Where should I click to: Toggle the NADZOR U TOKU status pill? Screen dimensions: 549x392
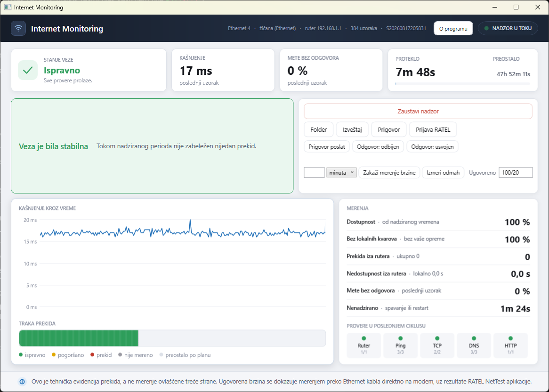pos(508,28)
